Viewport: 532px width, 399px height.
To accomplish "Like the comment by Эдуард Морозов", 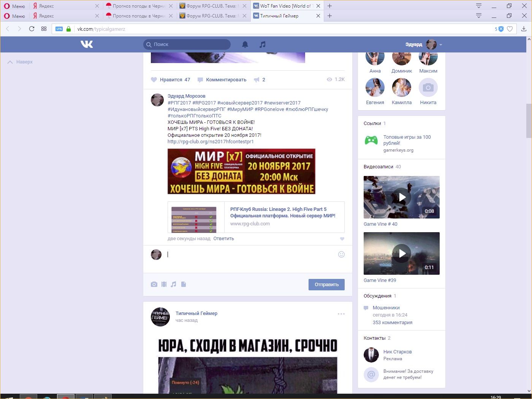I will [x=342, y=239].
